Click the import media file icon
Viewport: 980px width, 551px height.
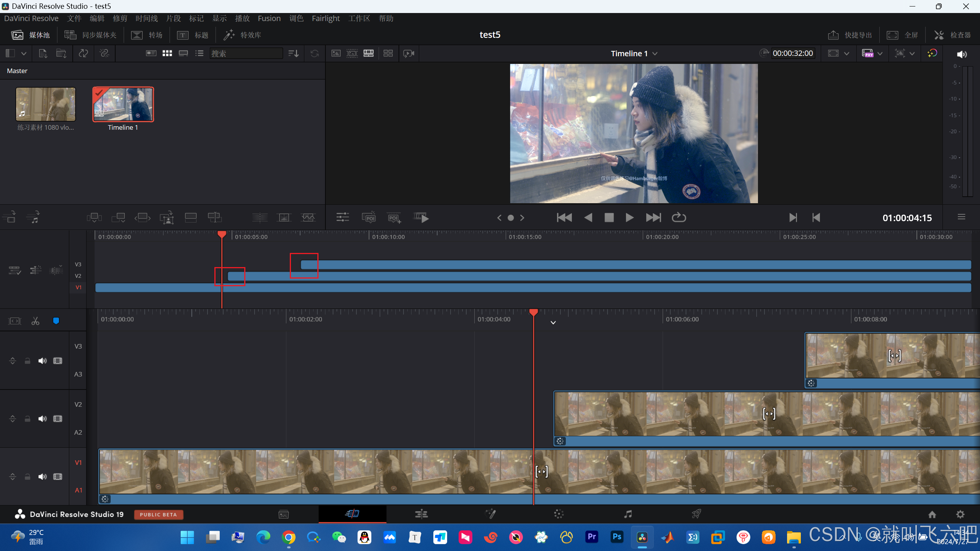click(x=43, y=54)
